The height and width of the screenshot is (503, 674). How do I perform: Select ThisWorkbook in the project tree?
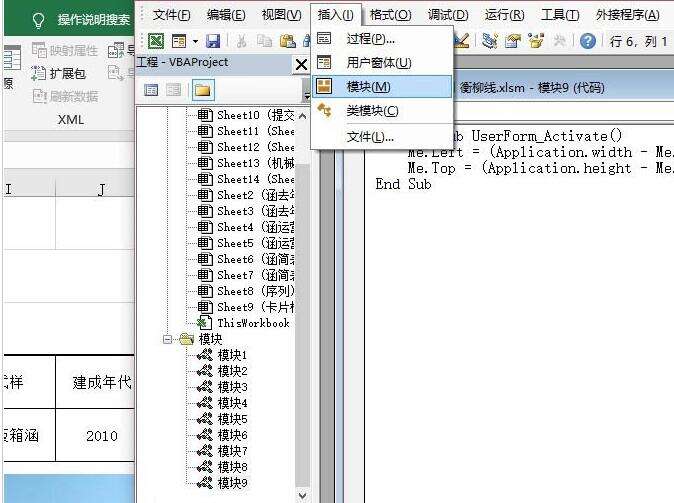click(x=252, y=323)
